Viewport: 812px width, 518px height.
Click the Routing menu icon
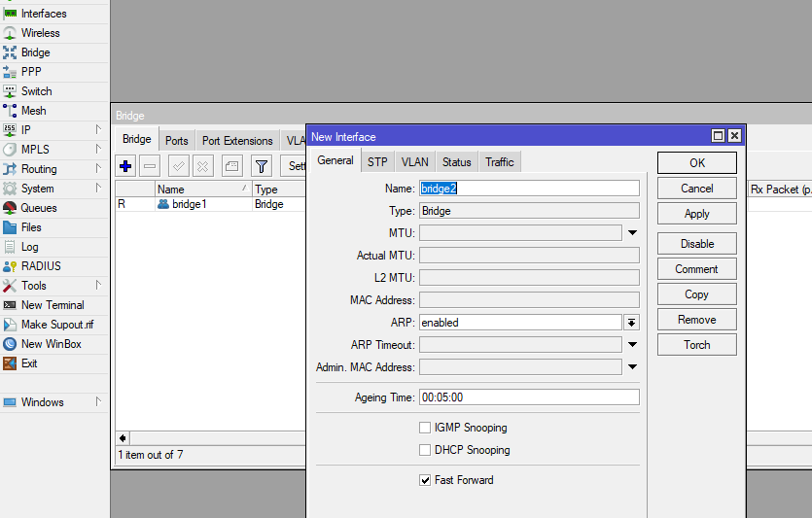point(10,169)
